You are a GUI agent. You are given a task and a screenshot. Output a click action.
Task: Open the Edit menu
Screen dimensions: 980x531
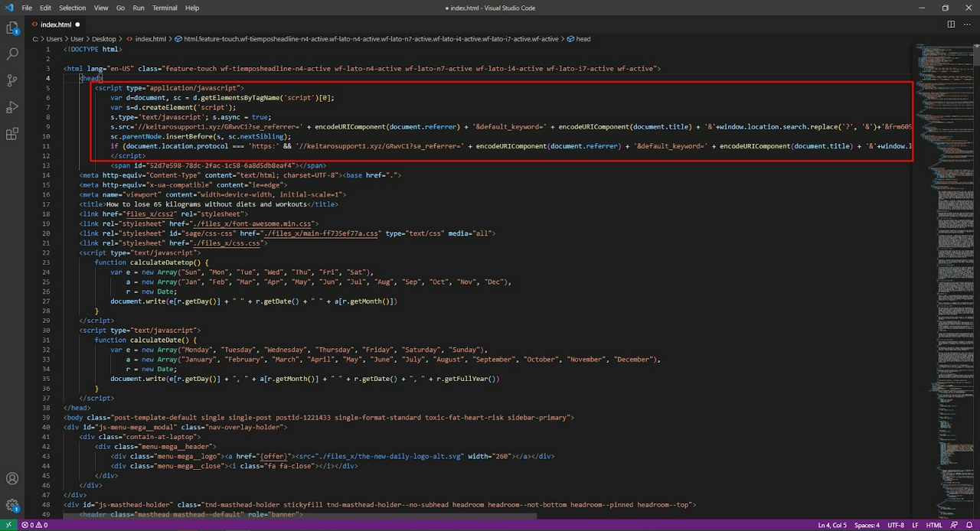point(46,8)
